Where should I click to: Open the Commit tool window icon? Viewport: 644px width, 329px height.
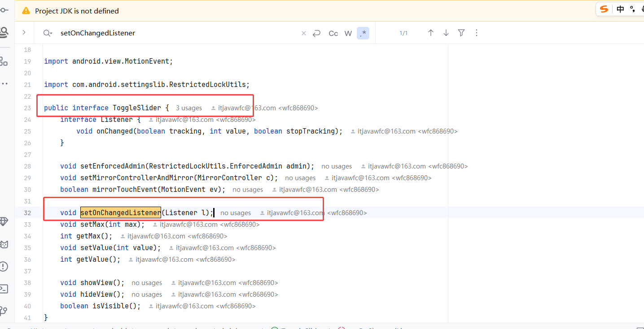(x=4, y=10)
